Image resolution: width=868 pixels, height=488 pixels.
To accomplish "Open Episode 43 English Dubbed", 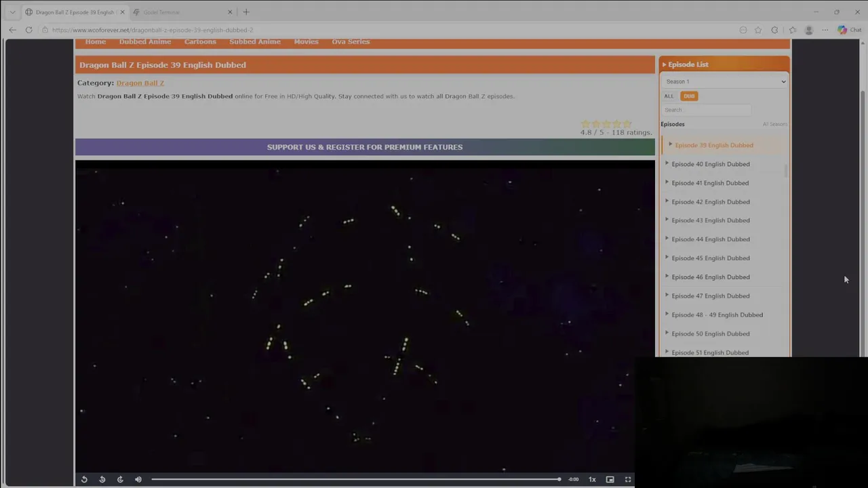I will tap(711, 220).
